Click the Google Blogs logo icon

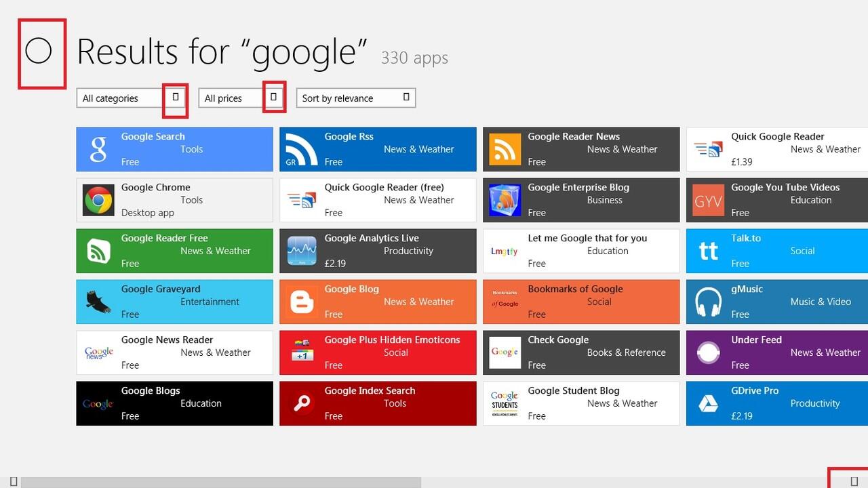[x=98, y=403]
